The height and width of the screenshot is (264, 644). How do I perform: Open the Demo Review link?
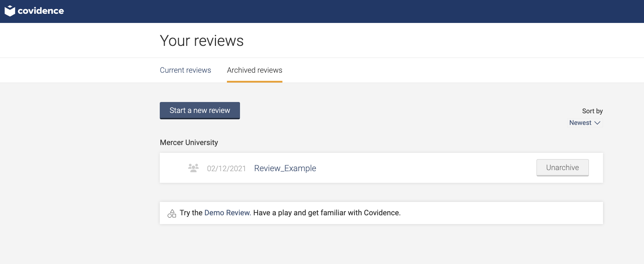pyautogui.click(x=227, y=213)
